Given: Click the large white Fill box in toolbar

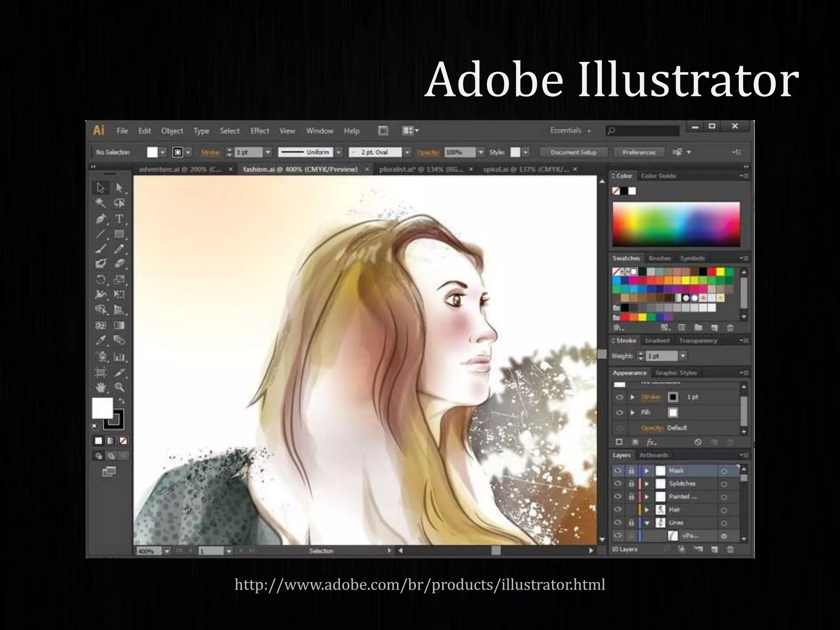Looking at the screenshot, I should pos(102,408).
